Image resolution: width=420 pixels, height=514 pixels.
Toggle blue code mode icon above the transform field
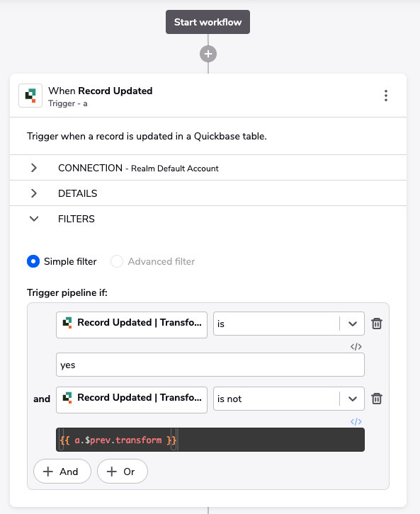pos(356,421)
